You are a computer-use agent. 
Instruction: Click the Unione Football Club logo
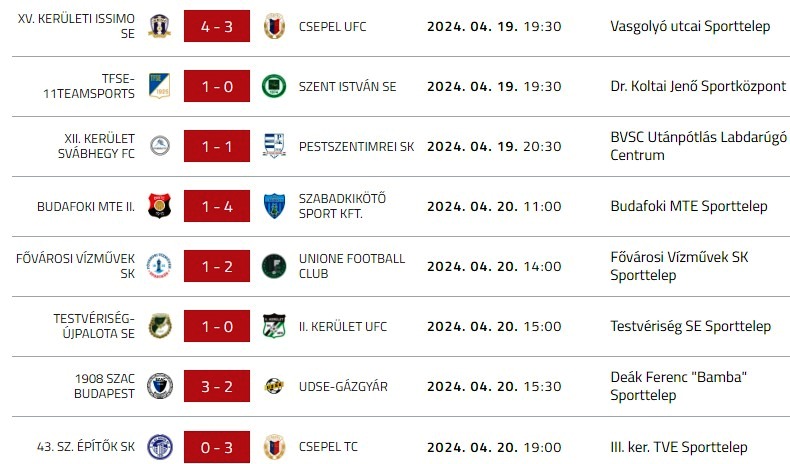coord(273,266)
